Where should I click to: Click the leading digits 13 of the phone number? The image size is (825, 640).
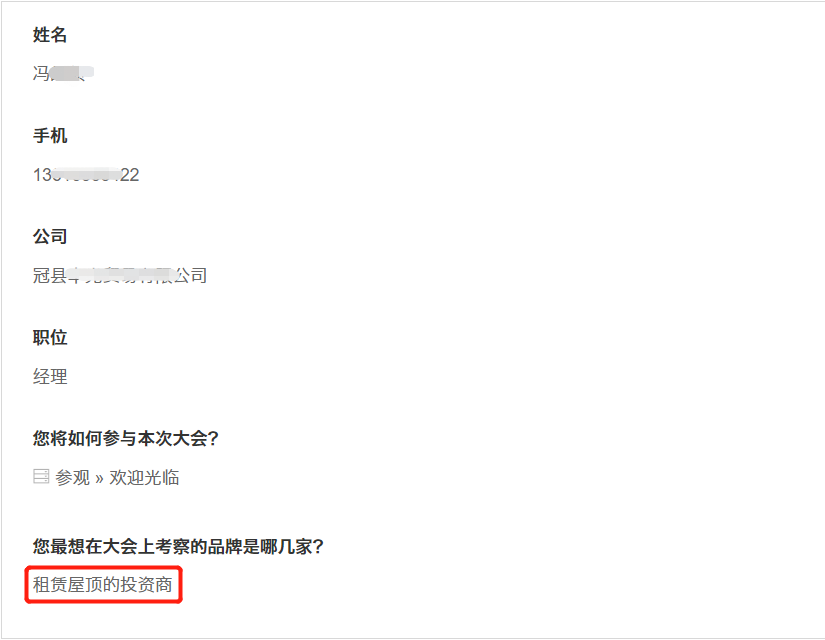tap(42, 175)
